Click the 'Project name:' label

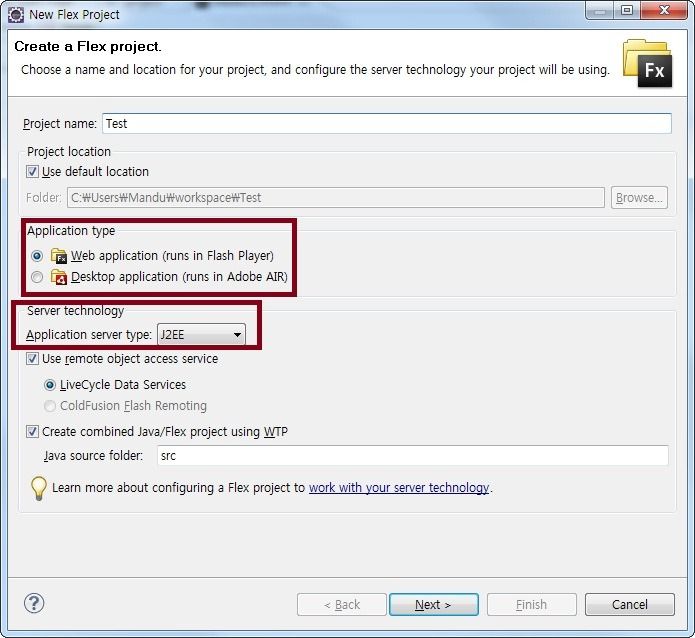point(60,124)
